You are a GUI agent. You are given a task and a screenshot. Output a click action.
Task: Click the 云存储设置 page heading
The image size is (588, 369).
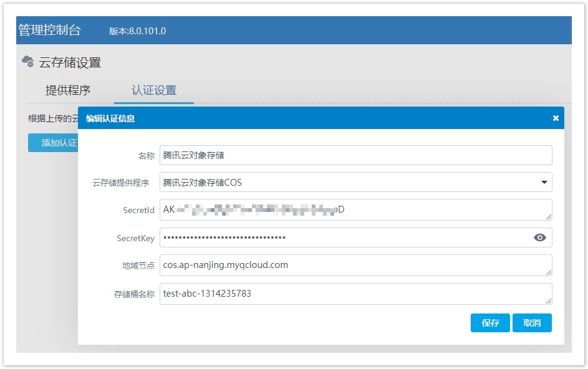click(70, 62)
